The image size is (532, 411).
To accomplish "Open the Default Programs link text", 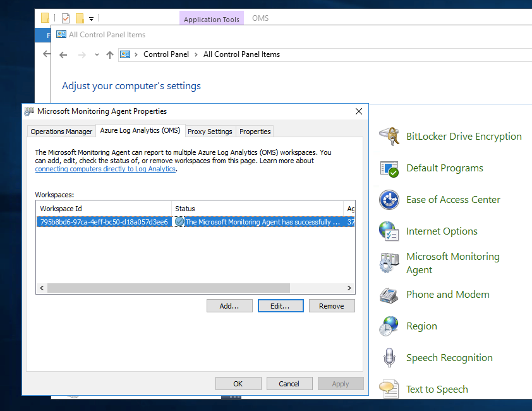I will coord(445,168).
